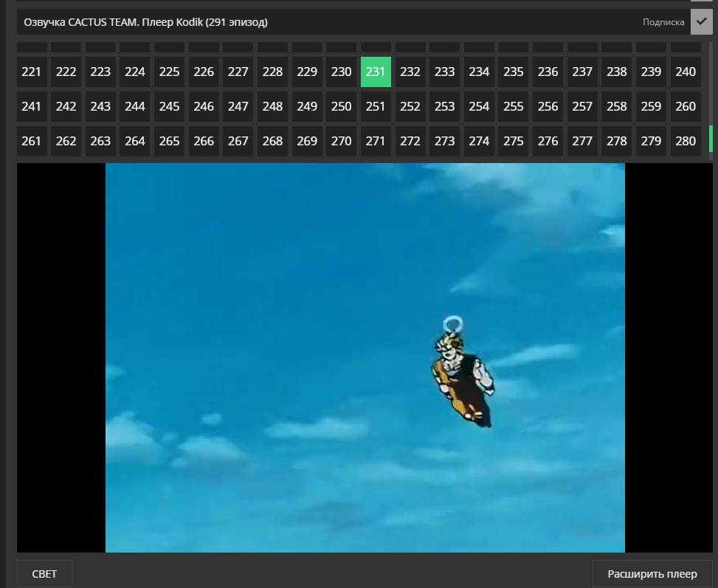The width and height of the screenshot is (718, 588).
Task: Click the Озвучка CACTUS TEAM player title
Action: tap(145, 22)
